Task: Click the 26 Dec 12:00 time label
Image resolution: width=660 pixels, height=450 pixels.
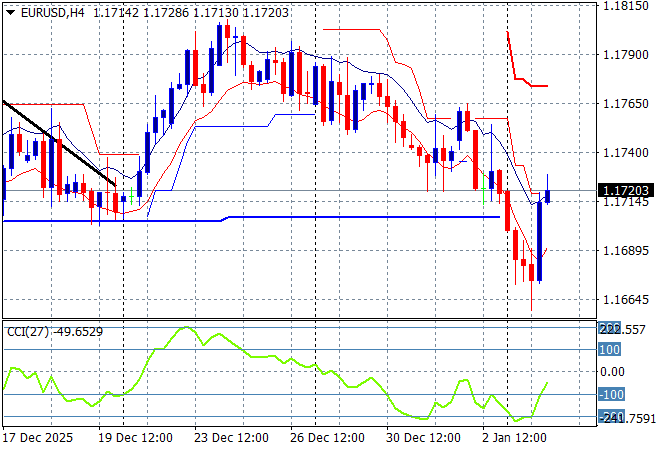Action: (327, 438)
